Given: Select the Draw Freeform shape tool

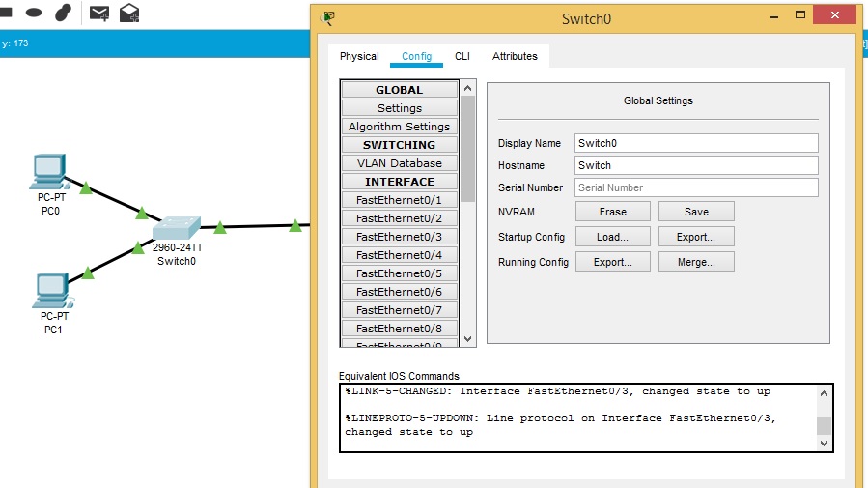Looking at the screenshot, I should (x=63, y=13).
